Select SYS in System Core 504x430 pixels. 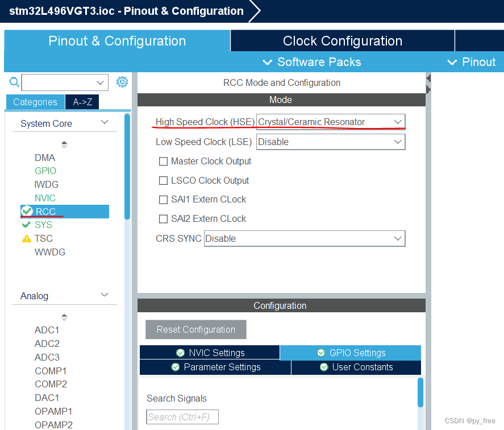coord(43,225)
